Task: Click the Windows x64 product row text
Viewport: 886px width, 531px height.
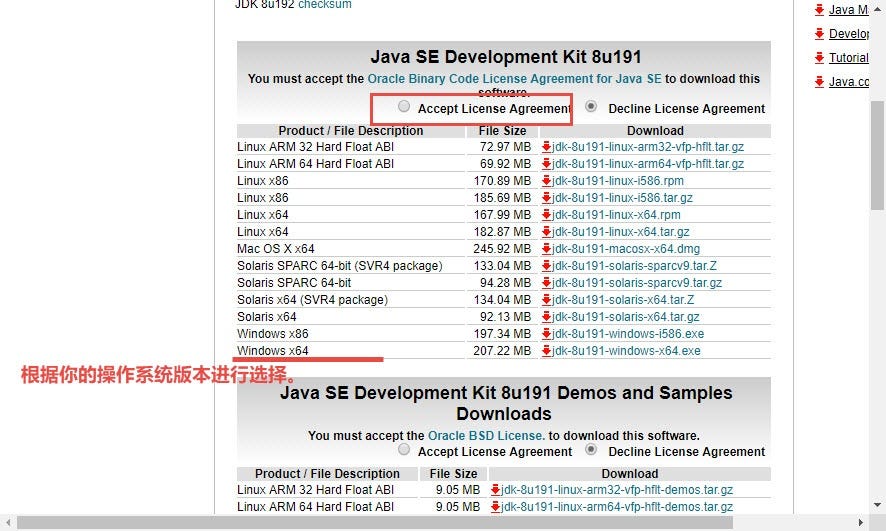Action: pos(273,351)
